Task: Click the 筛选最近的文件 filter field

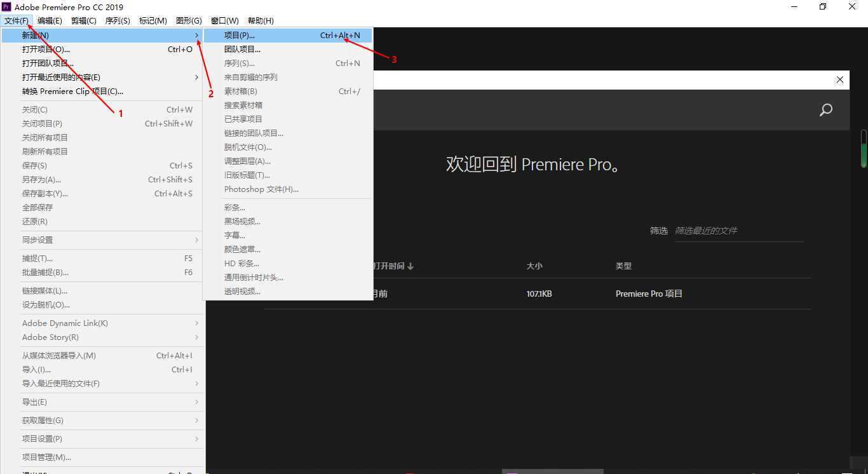Action: tap(738, 231)
